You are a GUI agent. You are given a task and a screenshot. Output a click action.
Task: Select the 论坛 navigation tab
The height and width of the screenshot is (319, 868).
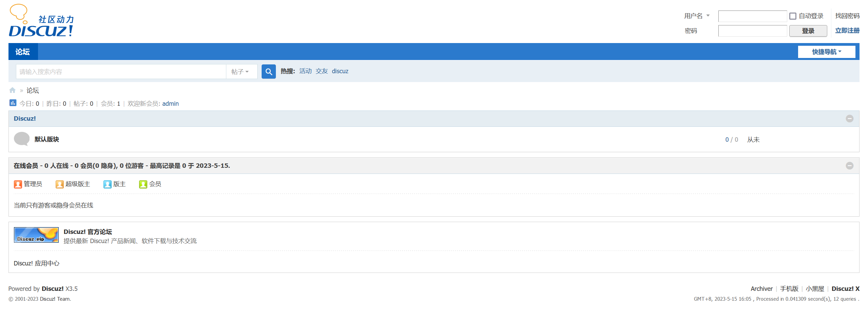tap(23, 52)
